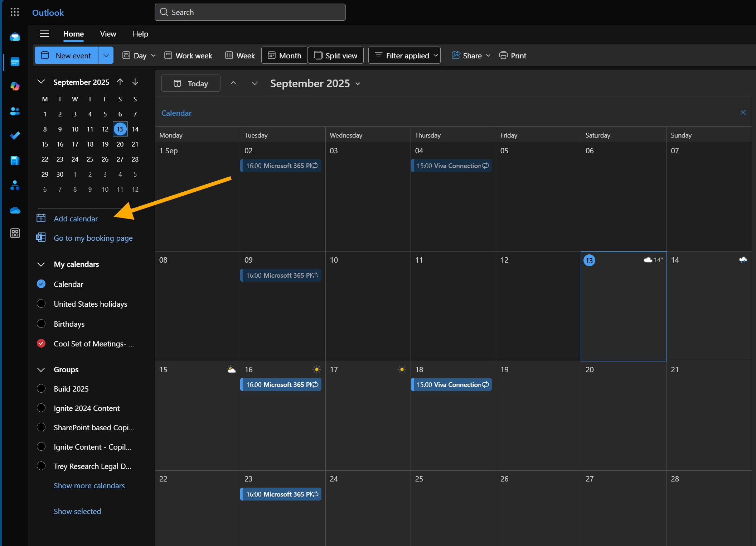This screenshot has height=546, width=756.
Task: Click the Share icon in the toolbar
Action: [456, 55]
